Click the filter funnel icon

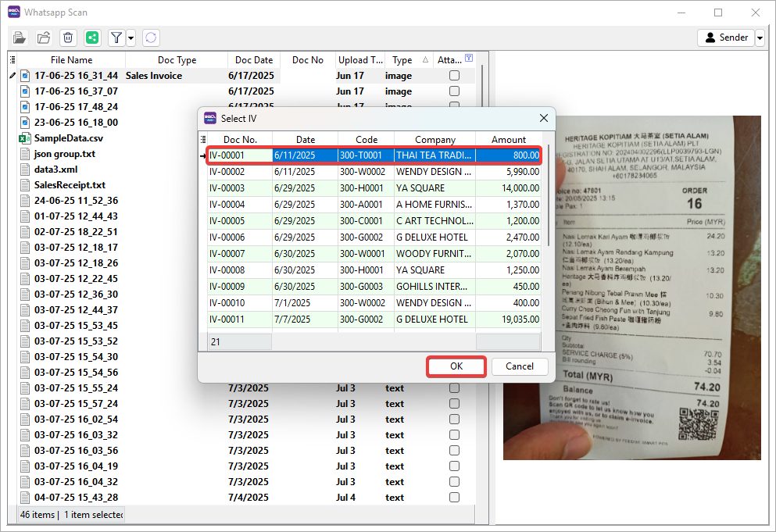coord(116,37)
